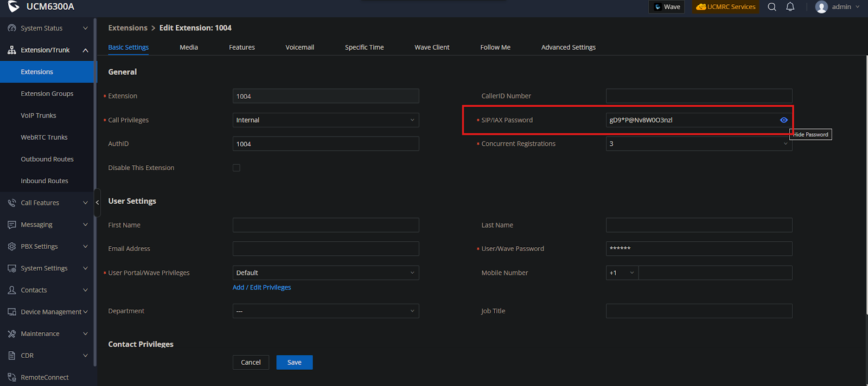The width and height of the screenshot is (868, 386).
Task: Click the First Name input field
Action: coord(325,225)
